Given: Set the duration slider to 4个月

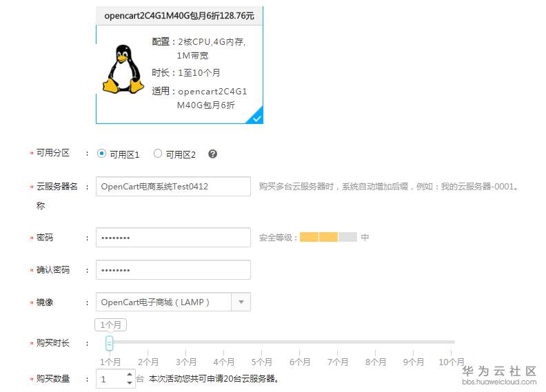Looking at the screenshot, I should coord(223,362).
